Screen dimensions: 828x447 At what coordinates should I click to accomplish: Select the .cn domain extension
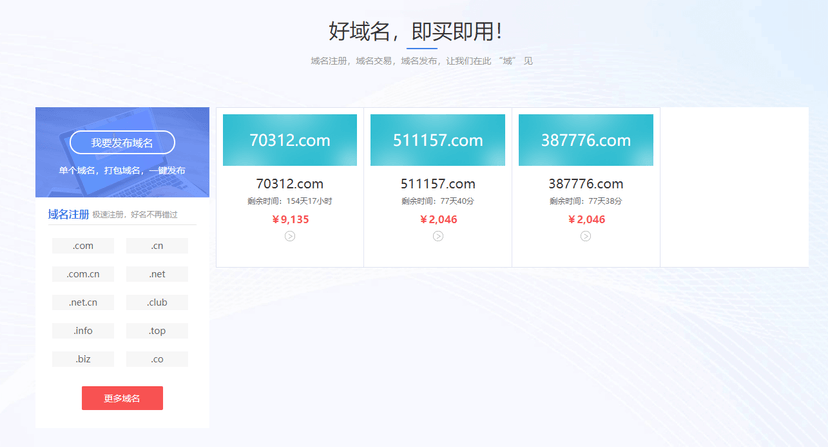pyautogui.click(x=157, y=246)
